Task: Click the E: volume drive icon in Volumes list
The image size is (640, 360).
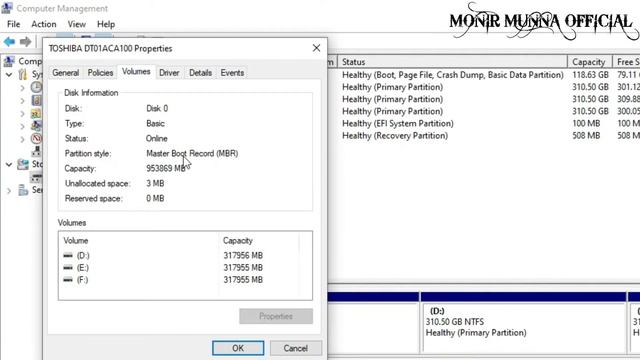Action: [68, 268]
